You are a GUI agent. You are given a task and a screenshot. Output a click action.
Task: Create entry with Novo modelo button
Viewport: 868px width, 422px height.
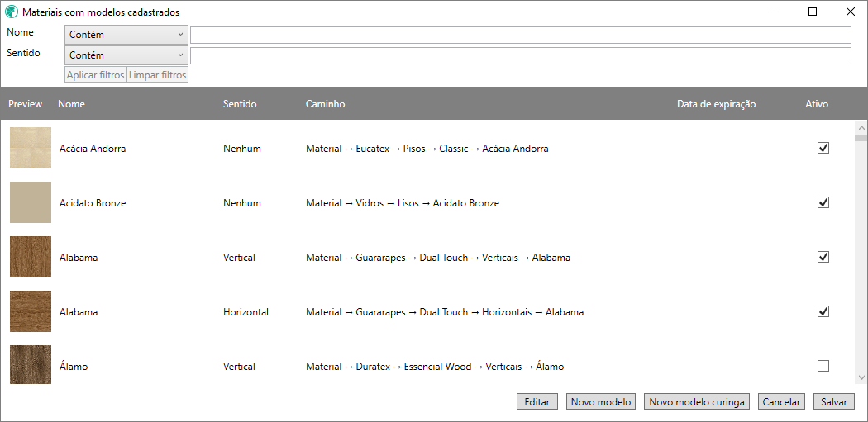tap(601, 402)
